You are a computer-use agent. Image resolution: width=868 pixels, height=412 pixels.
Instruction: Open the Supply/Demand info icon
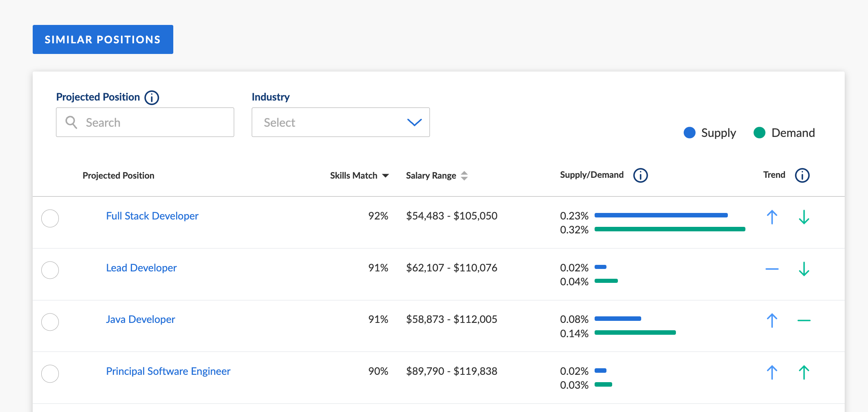(x=640, y=175)
